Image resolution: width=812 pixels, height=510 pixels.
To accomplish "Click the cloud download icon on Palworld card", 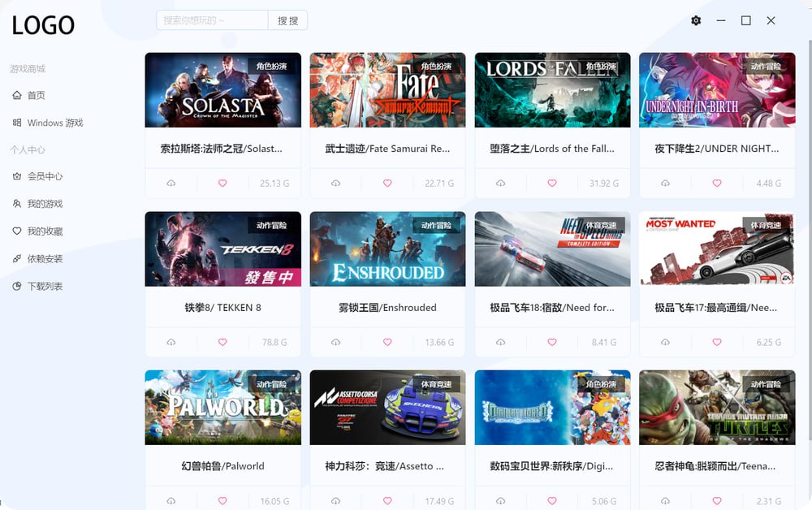I will (x=171, y=501).
